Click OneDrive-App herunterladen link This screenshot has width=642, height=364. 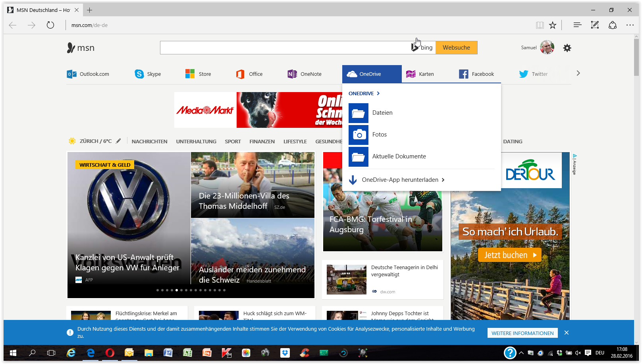coord(397,180)
